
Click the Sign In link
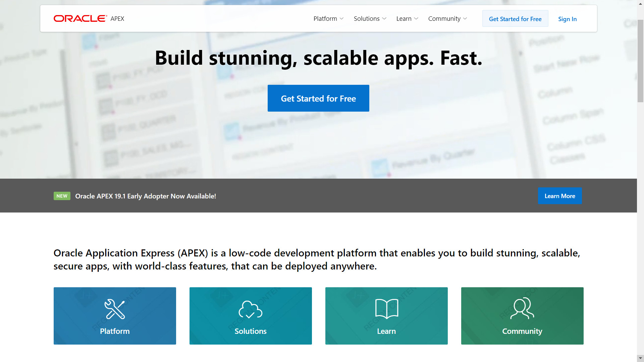(567, 19)
